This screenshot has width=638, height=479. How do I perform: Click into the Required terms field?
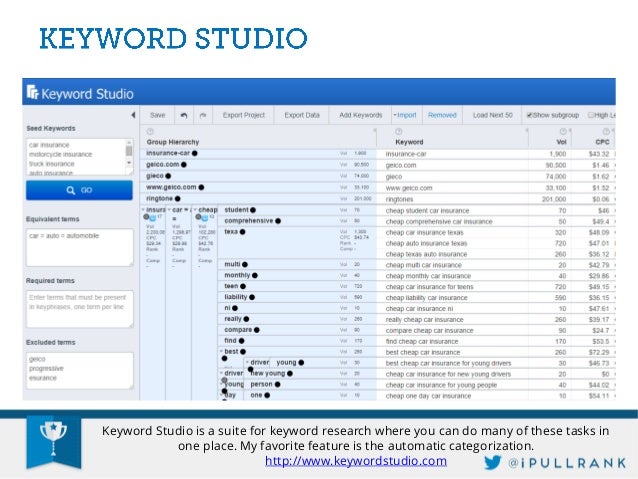[80, 309]
